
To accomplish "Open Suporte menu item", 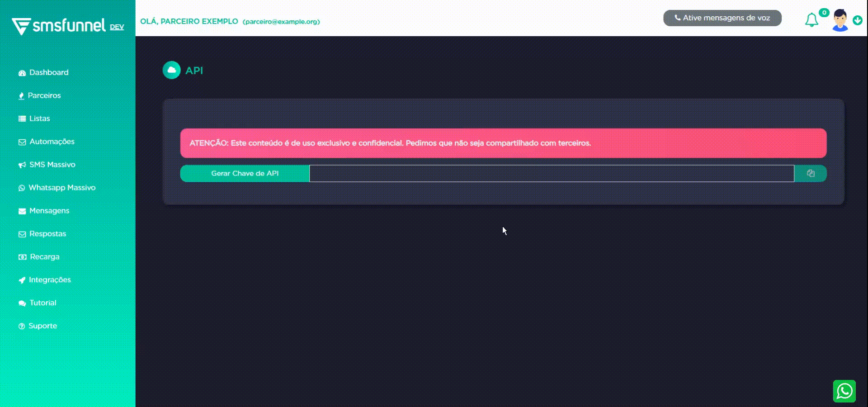I will click(x=43, y=326).
